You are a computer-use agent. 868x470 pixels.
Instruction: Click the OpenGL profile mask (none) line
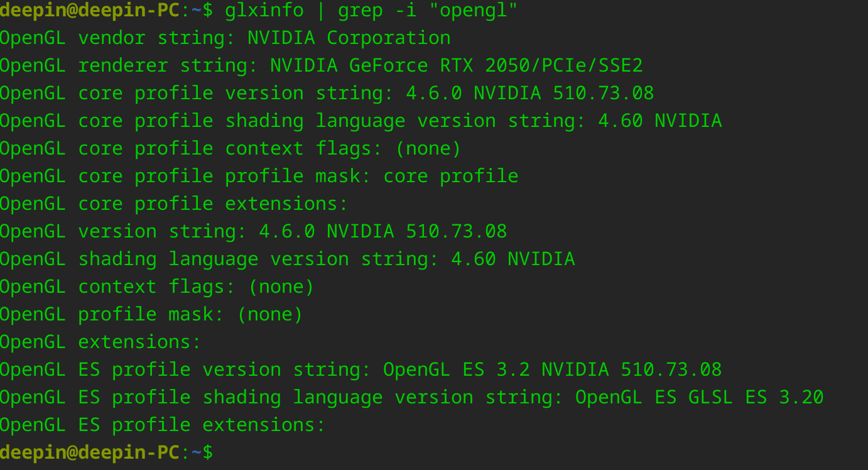pyautogui.click(x=151, y=314)
